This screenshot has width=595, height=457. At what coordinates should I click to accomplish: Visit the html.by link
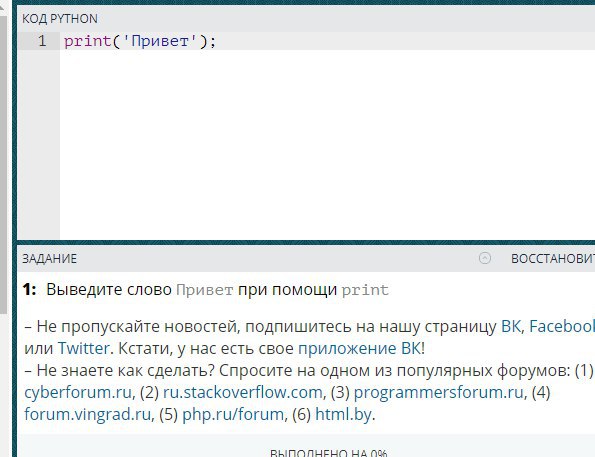(343, 414)
